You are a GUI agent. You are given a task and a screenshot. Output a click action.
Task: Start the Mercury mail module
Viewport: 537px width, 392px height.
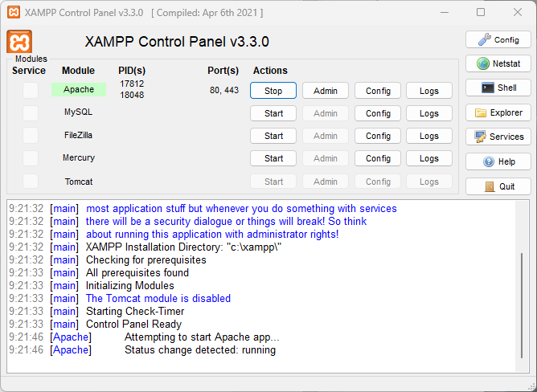tap(273, 158)
